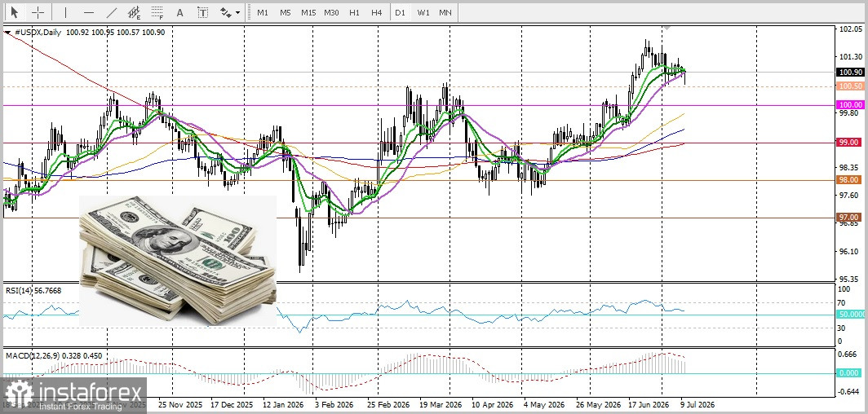Click the 102.05 price scale value
The height and width of the screenshot is (414, 868).
[x=850, y=30]
